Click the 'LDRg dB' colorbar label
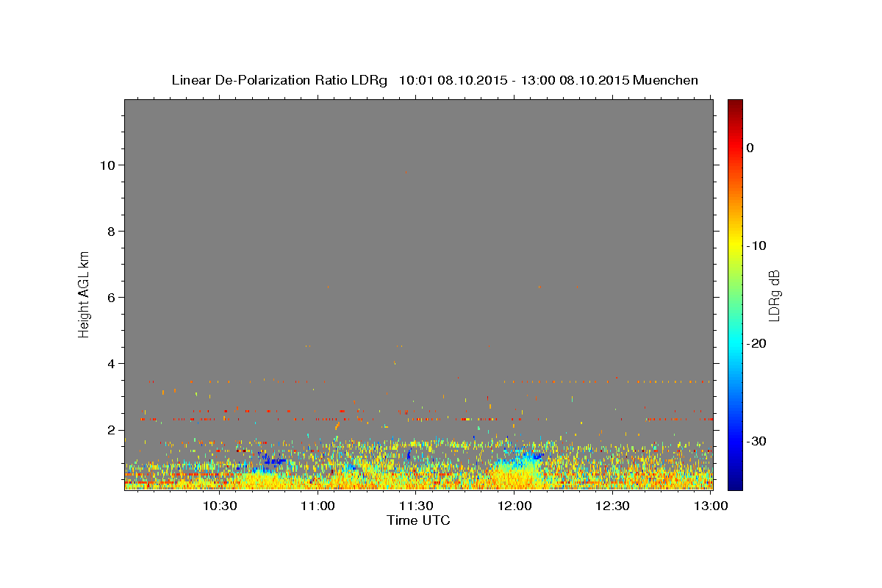882x588 pixels. [774, 295]
